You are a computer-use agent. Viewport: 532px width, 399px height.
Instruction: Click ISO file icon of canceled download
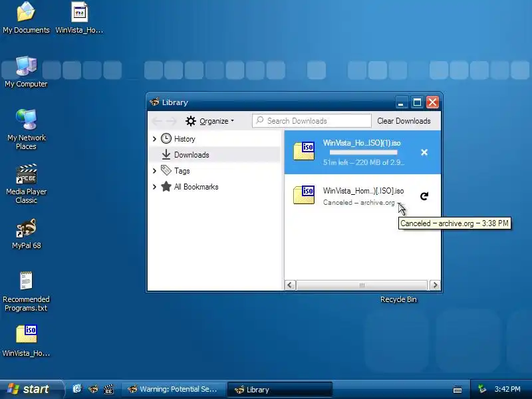pyautogui.click(x=304, y=195)
